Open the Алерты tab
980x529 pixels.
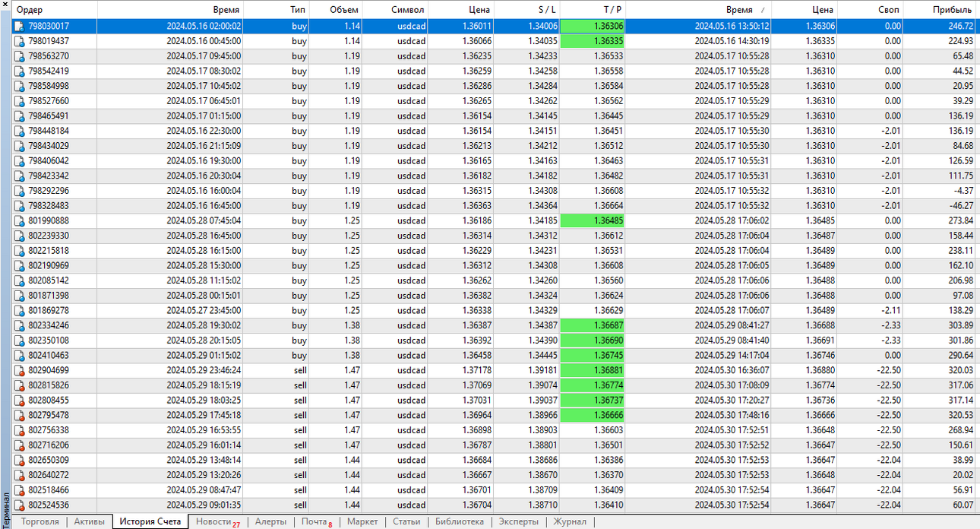point(270,521)
